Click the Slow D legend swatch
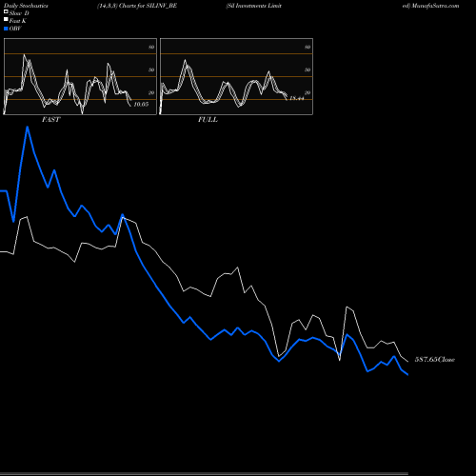 [x=6, y=11]
